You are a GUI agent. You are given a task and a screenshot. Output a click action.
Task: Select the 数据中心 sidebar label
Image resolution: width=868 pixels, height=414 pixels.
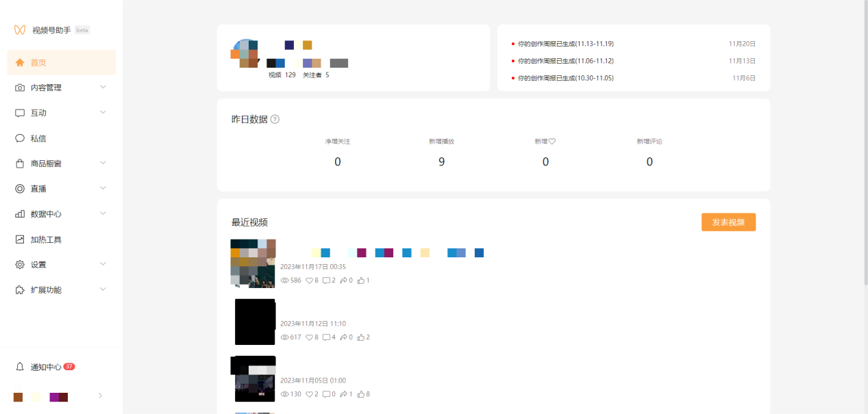pos(46,214)
